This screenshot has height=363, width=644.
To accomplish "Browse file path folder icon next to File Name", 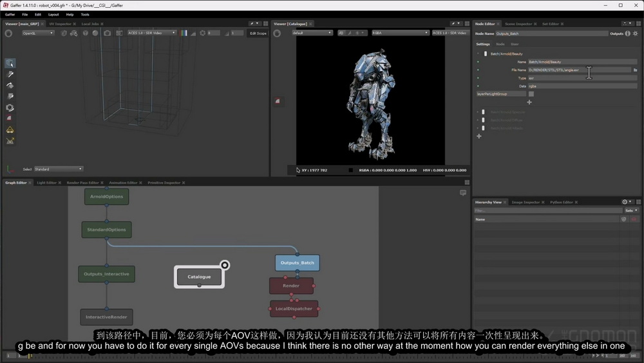I will click(x=636, y=70).
